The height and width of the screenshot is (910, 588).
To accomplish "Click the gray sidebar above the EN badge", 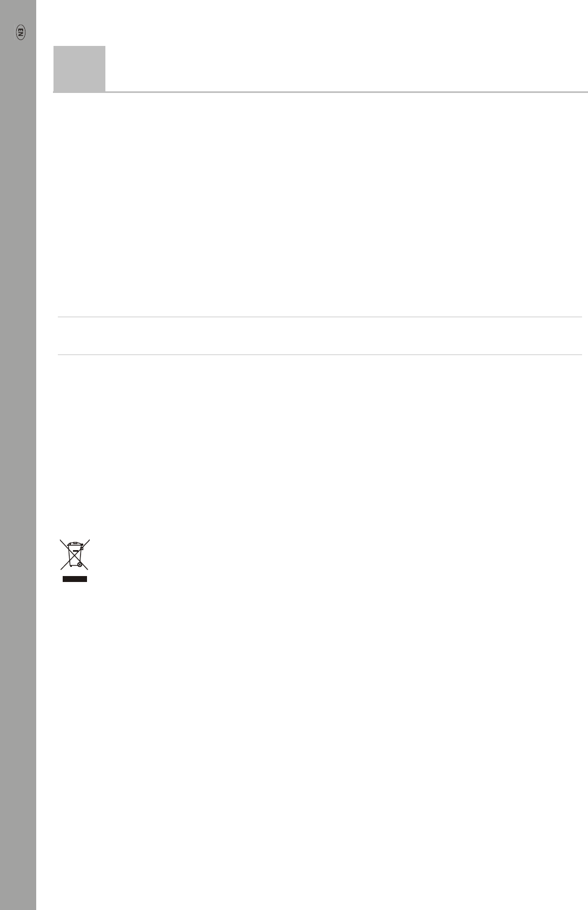I will click(18, 11).
